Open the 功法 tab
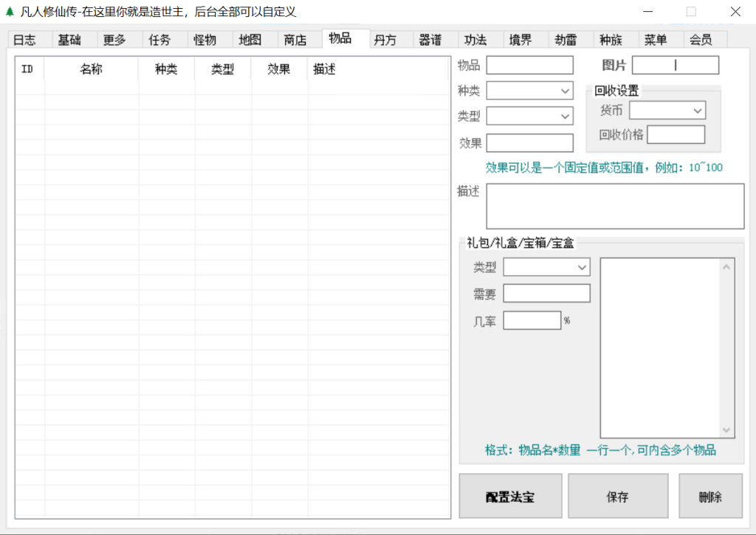756x535 pixels. [475, 40]
